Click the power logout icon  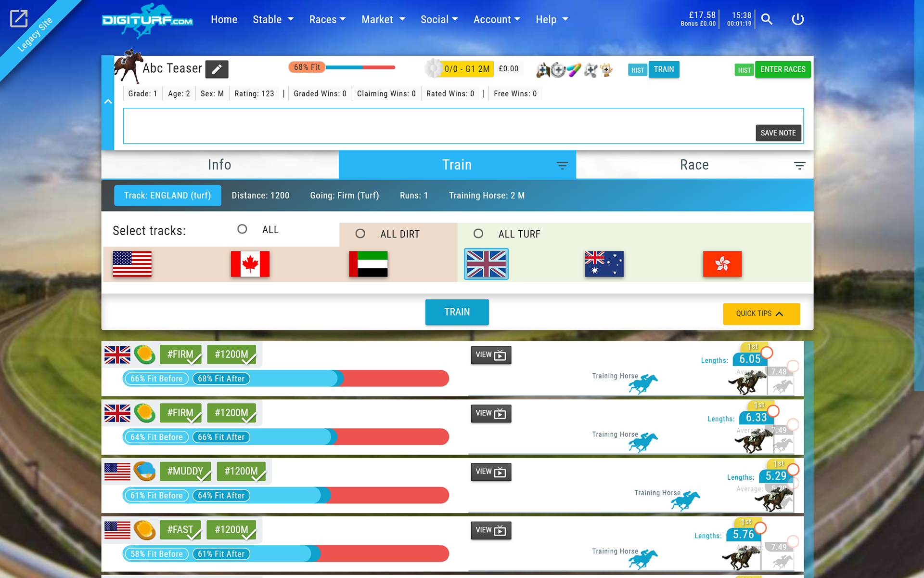coord(797,19)
